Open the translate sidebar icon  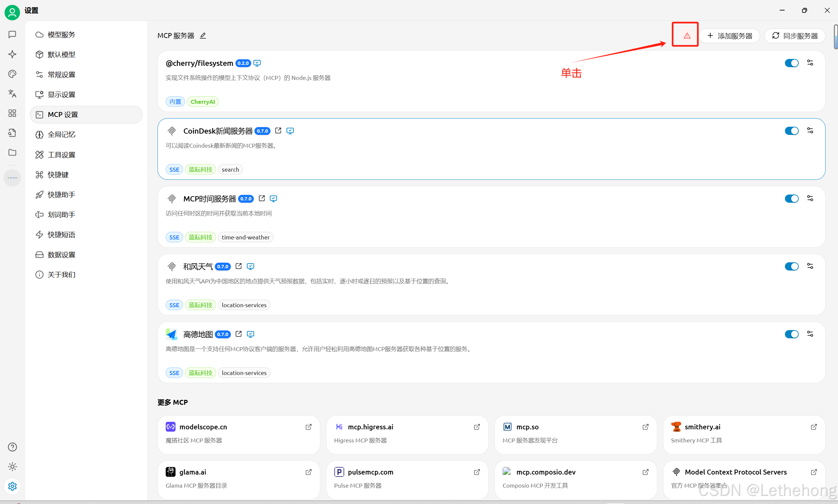12,93
